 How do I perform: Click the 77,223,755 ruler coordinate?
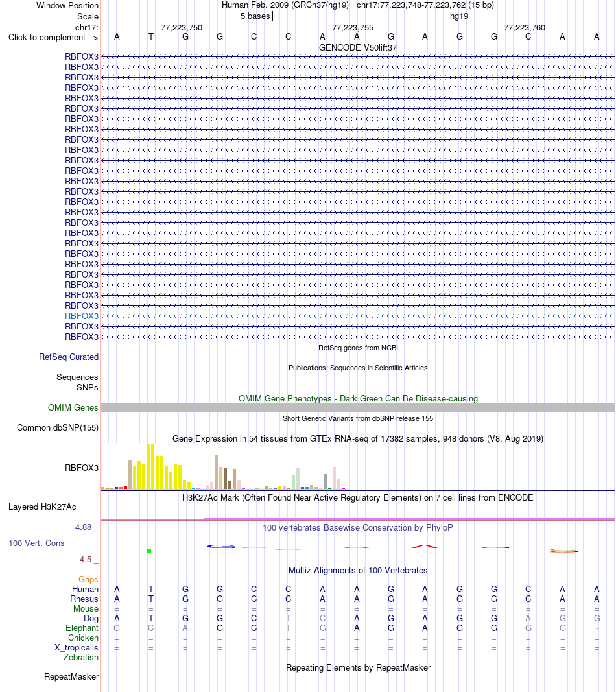point(353,27)
